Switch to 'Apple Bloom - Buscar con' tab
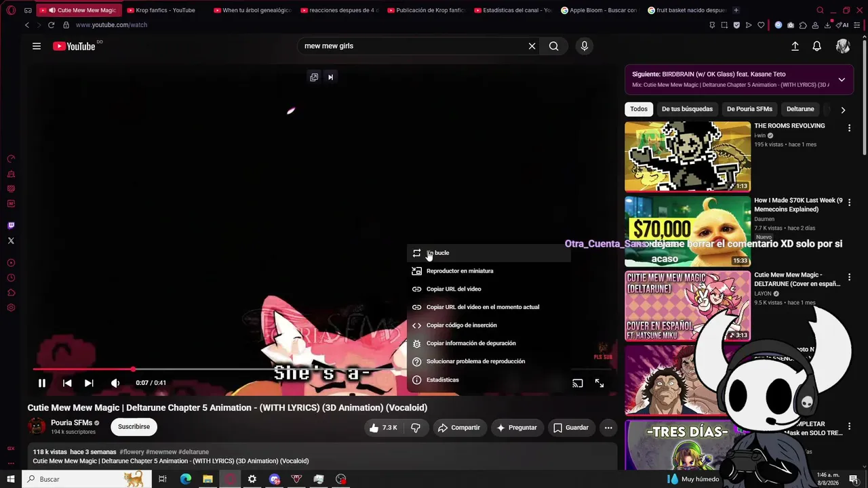 click(x=599, y=10)
